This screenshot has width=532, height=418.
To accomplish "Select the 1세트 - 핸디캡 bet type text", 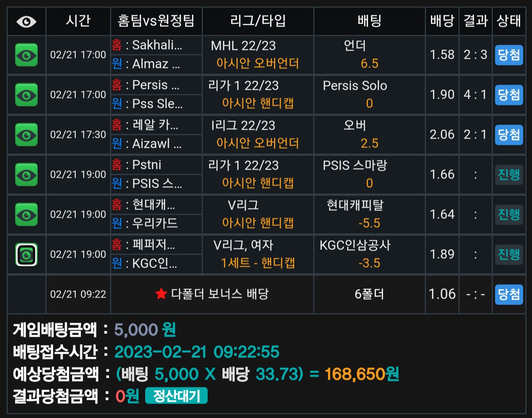I will click(258, 263).
